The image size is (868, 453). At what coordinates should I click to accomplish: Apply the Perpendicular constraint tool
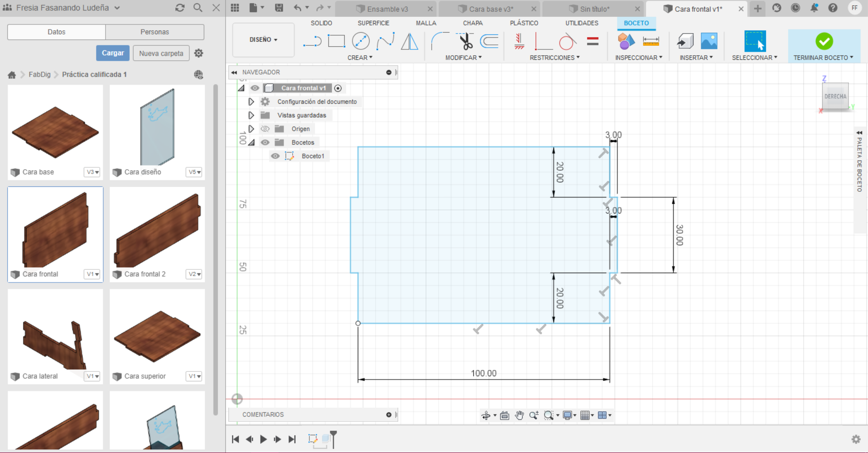(543, 41)
